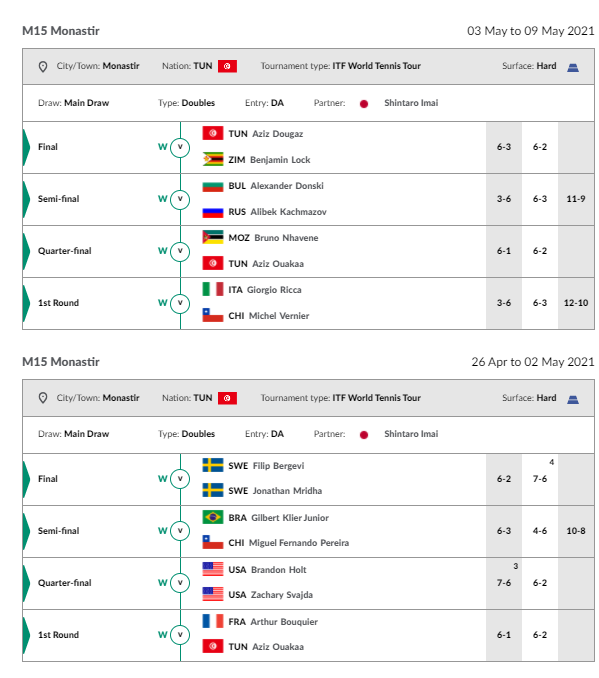599x678 pixels.
Task: Click the Brazil flag beside Gilbert Klier Junior
Action: (213, 517)
